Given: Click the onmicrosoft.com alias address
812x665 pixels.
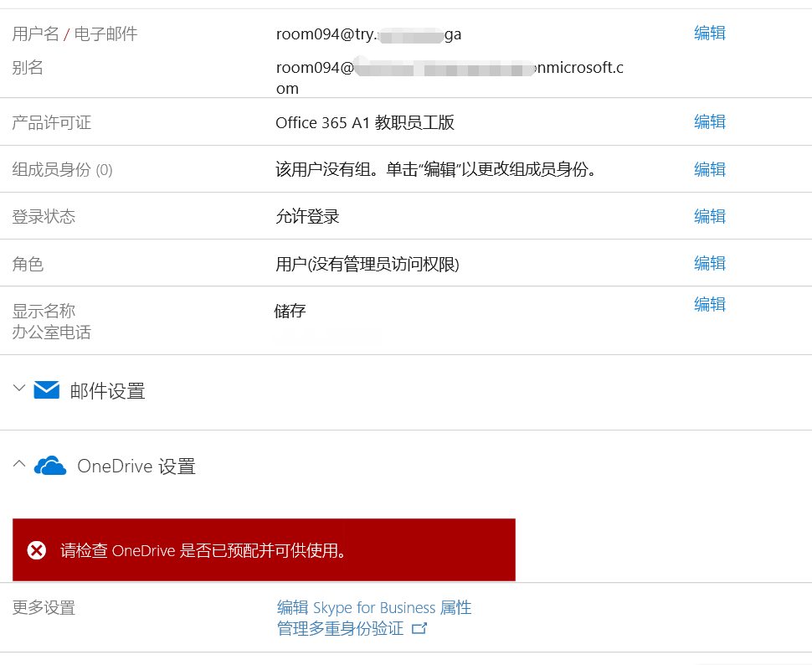Looking at the screenshot, I should [x=450, y=77].
